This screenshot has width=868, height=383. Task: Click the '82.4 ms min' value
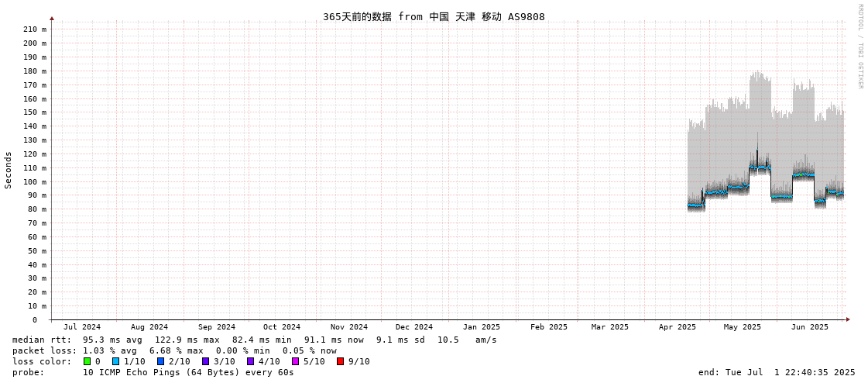(x=261, y=340)
